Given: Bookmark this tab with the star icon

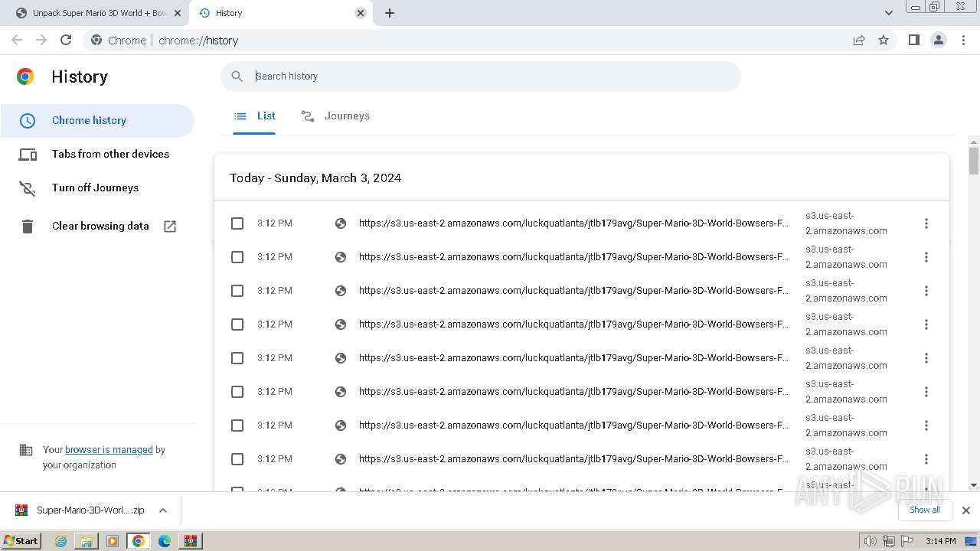Looking at the screenshot, I should point(884,40).
